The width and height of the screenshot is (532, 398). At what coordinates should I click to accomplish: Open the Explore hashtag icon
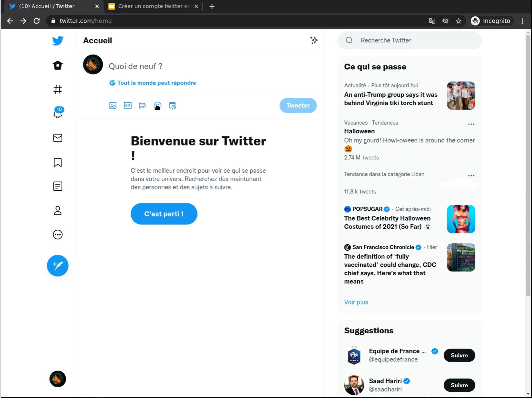click(58, 89)
